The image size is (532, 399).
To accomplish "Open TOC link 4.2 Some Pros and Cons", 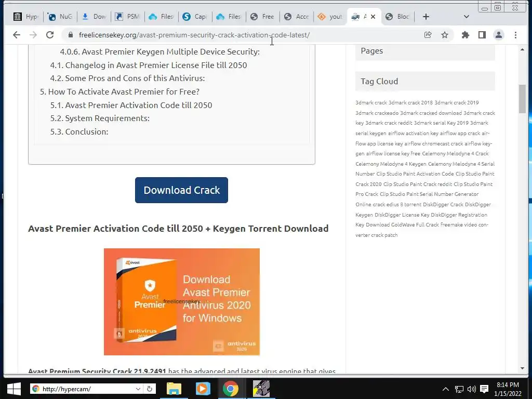I will (x=128, y=78).
